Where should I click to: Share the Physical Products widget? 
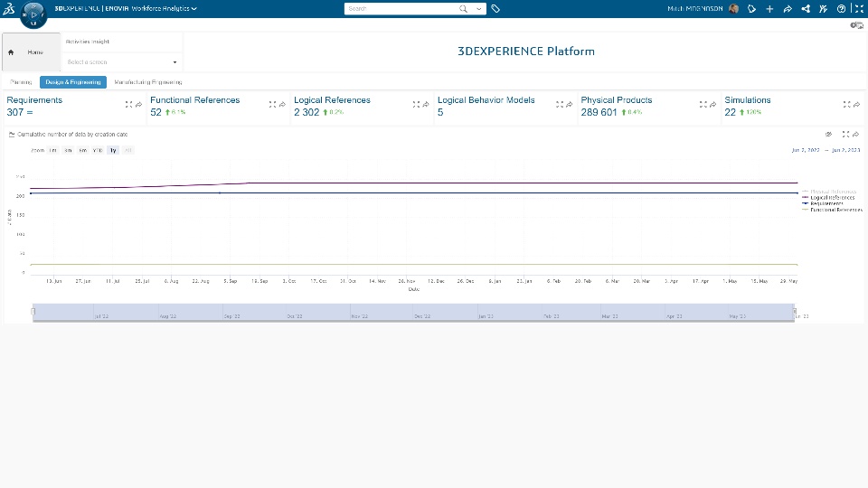[713, 104]
